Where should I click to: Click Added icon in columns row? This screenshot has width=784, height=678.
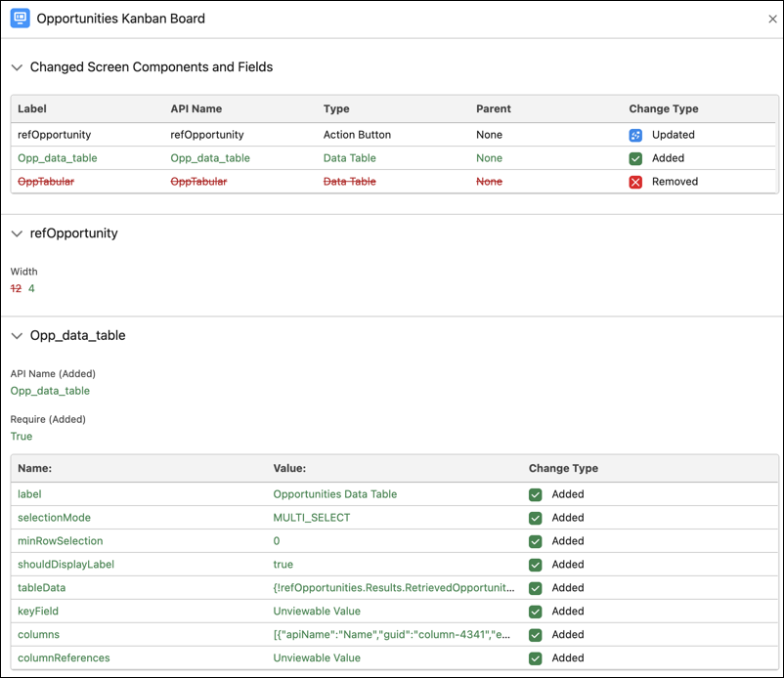535,635
